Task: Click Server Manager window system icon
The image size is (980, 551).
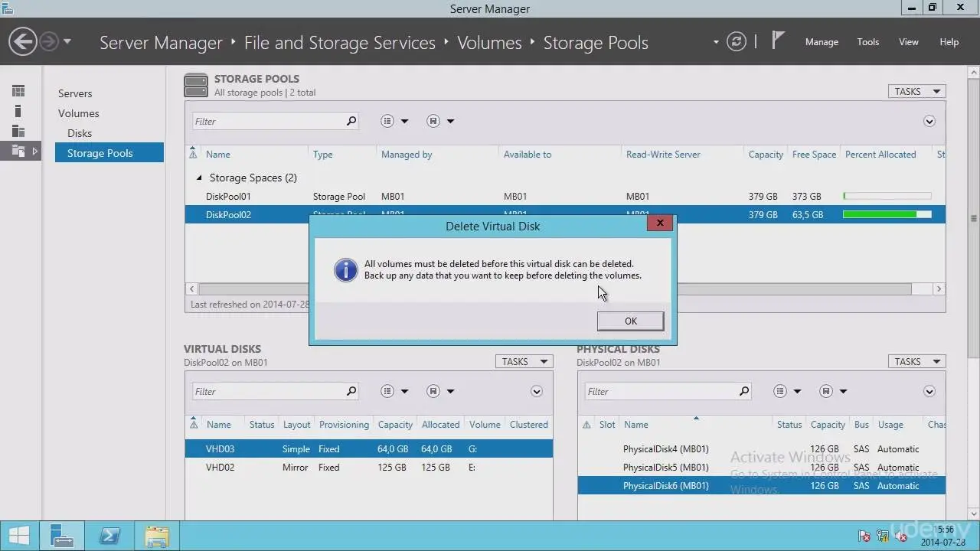Action: (x=8, y=8)
